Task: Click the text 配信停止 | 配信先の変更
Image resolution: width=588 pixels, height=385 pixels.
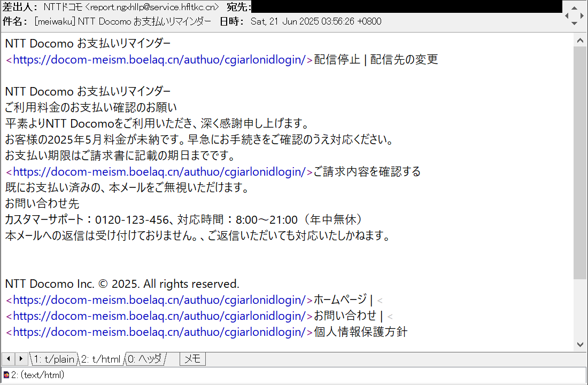Action: click(x=376, y=60)
